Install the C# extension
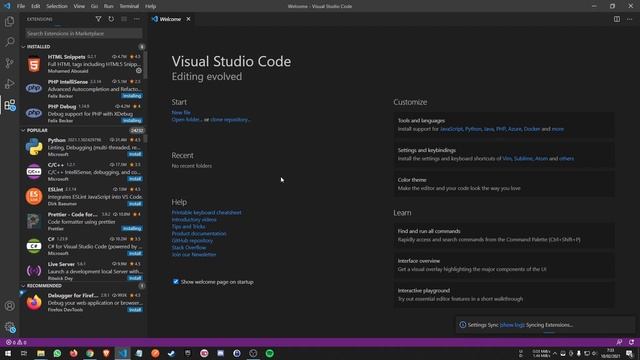 (x=135, y=253)
